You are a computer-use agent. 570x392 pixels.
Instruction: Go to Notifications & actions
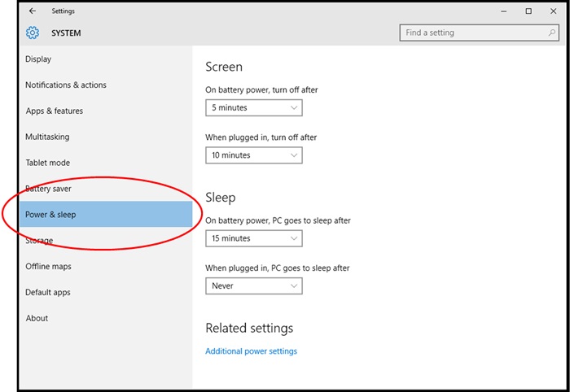(66, 85)
